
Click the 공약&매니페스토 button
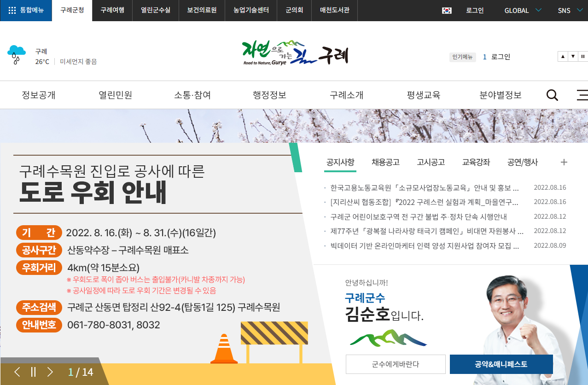click(x=501, y=364)
